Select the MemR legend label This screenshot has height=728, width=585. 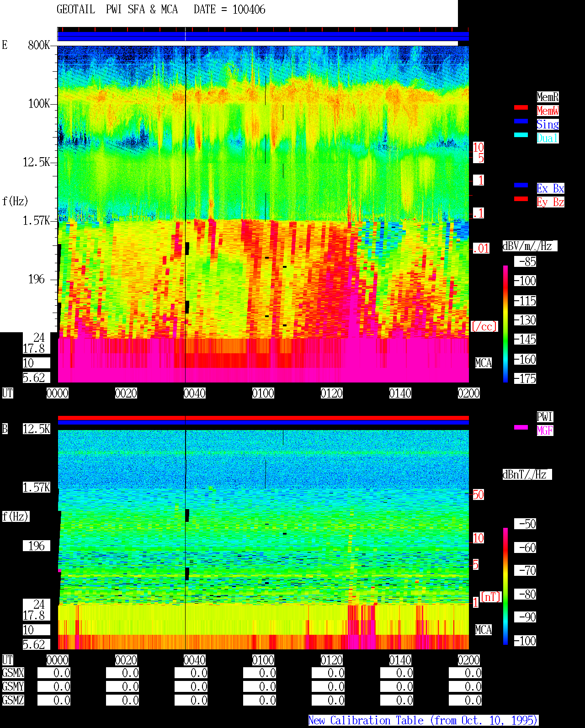pos(548,97)
